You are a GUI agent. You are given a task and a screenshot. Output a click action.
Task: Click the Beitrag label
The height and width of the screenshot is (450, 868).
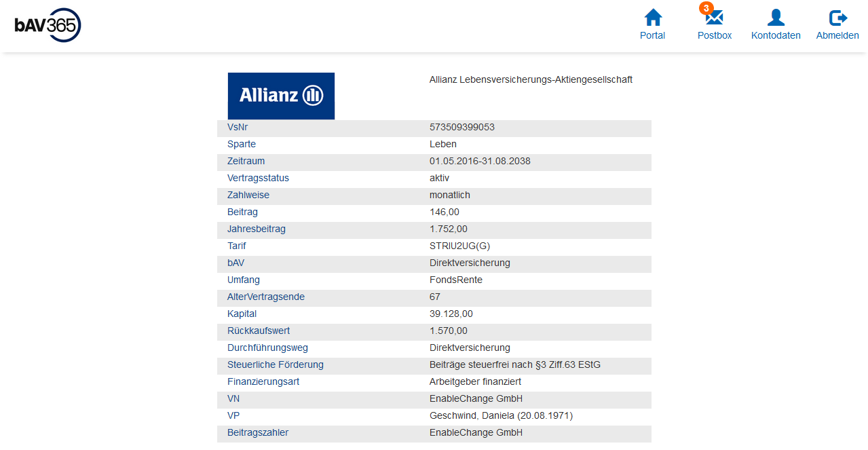coord(242,212)
